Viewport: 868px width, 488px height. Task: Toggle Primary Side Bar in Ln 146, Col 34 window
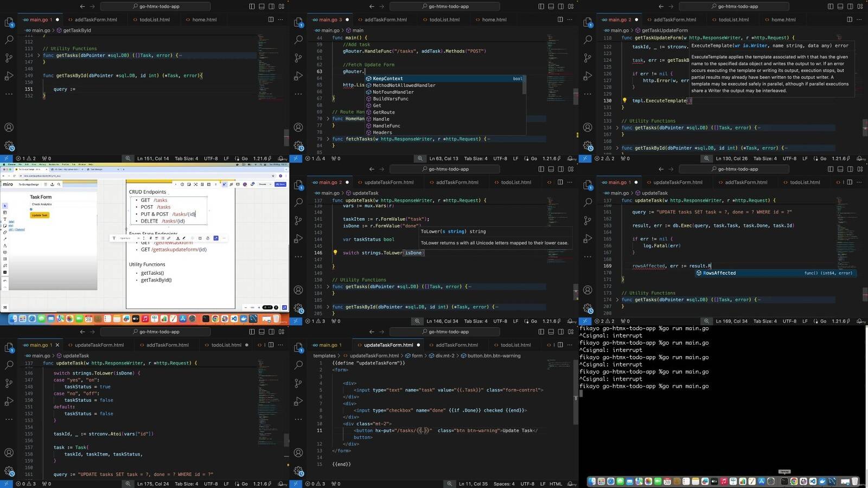pos(541,169)
